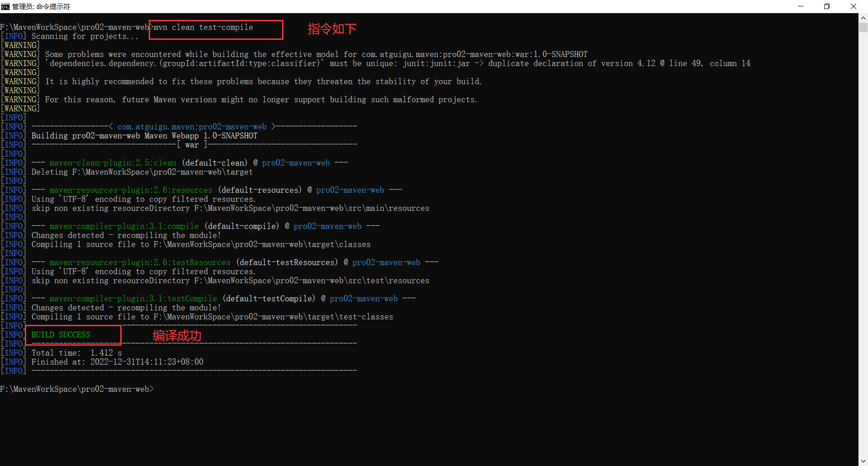Click 'Compiling 1 source file' to target\classes line
Viewport: 868px width, 466px height.
[201, 244]
